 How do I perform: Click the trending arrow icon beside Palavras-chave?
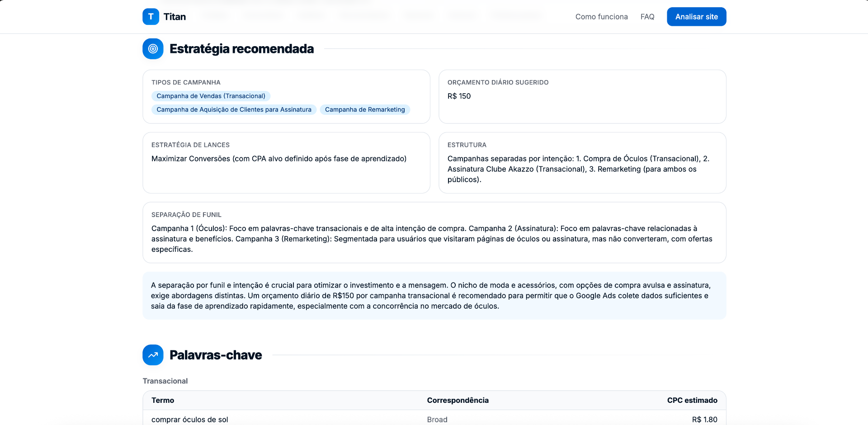[153, 355]
